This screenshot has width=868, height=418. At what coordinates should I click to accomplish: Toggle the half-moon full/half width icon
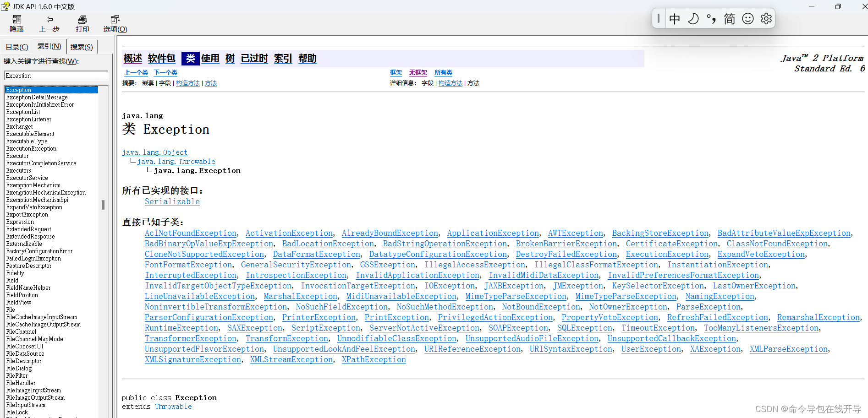click(x=693, y=19)
